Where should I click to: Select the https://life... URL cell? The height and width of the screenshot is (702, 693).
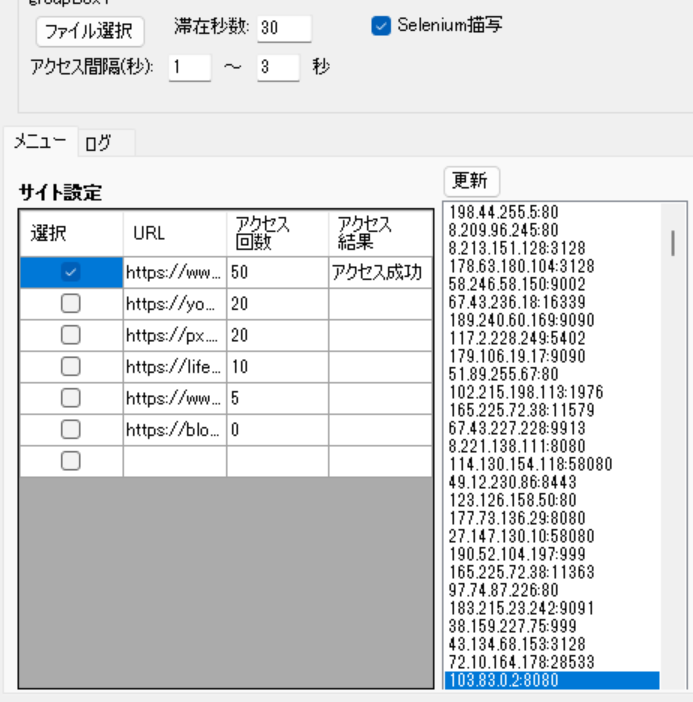[175, 367]
